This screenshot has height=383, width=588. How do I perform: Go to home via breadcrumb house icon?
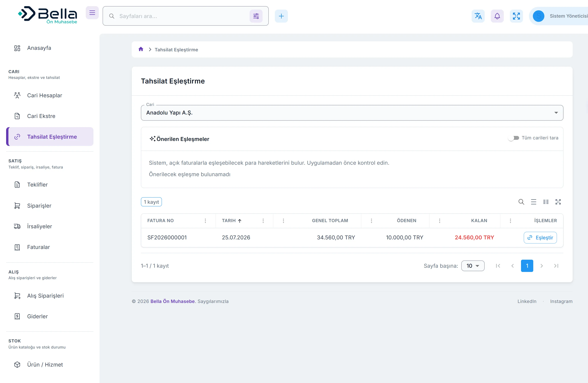click(141, 49)
